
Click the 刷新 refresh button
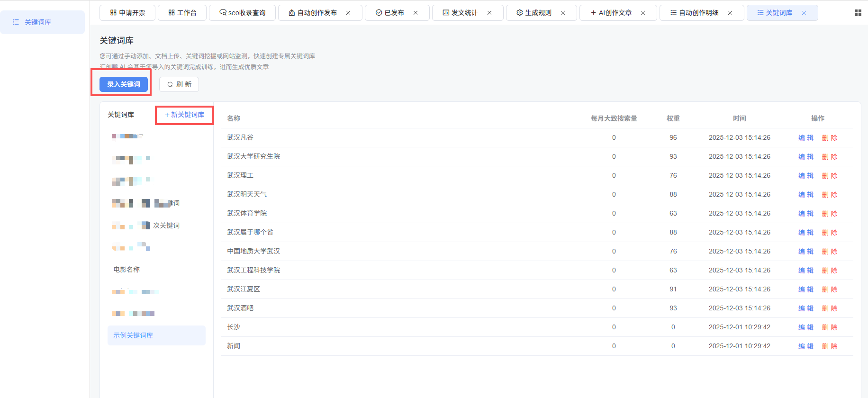[x=179, y=84]
